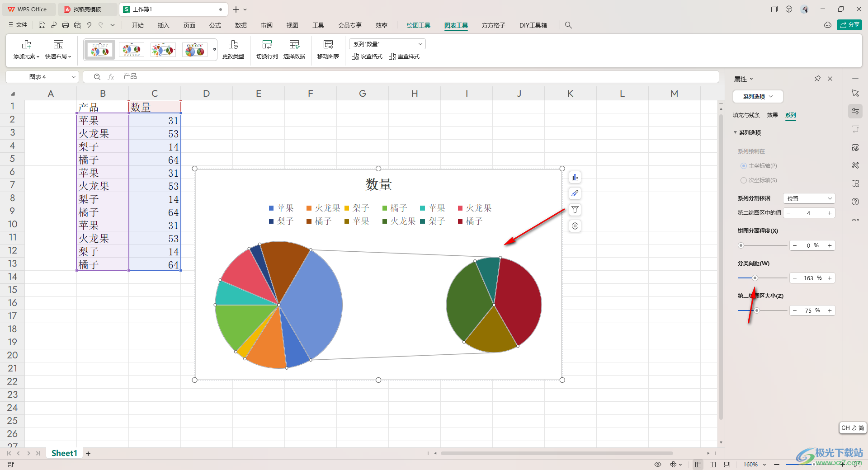Click the 找稻壳模板 document tab
The height and width of the screenshot is (470, 868).
coord(87,9)
